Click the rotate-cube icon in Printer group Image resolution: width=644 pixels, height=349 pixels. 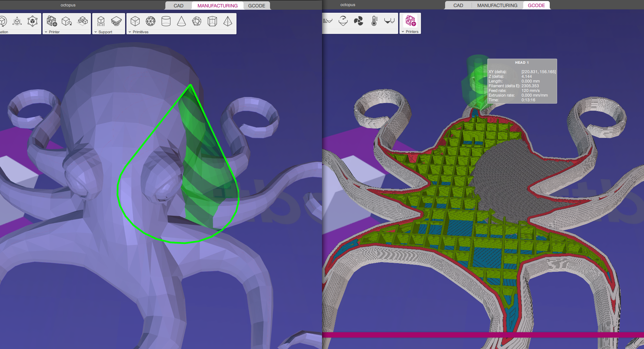[67, 21]
